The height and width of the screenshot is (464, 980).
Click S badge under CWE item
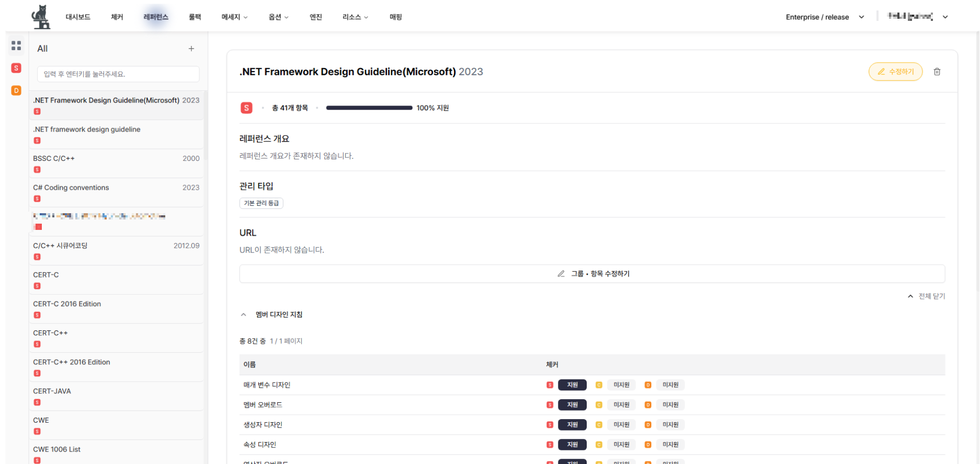tap(37, 432)
